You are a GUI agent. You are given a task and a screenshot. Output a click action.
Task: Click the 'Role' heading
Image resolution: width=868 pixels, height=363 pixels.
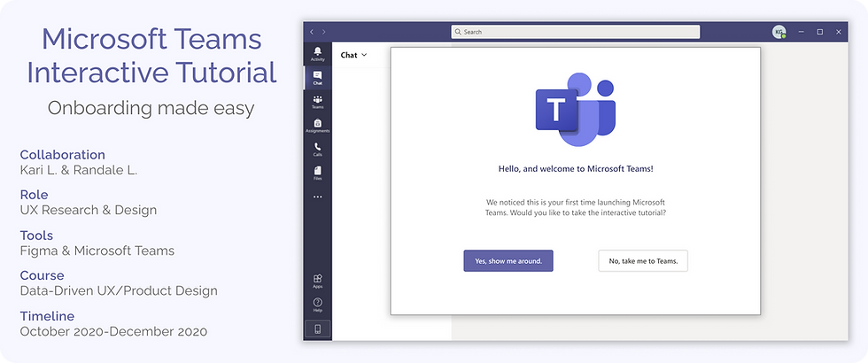tap(34, 195)
